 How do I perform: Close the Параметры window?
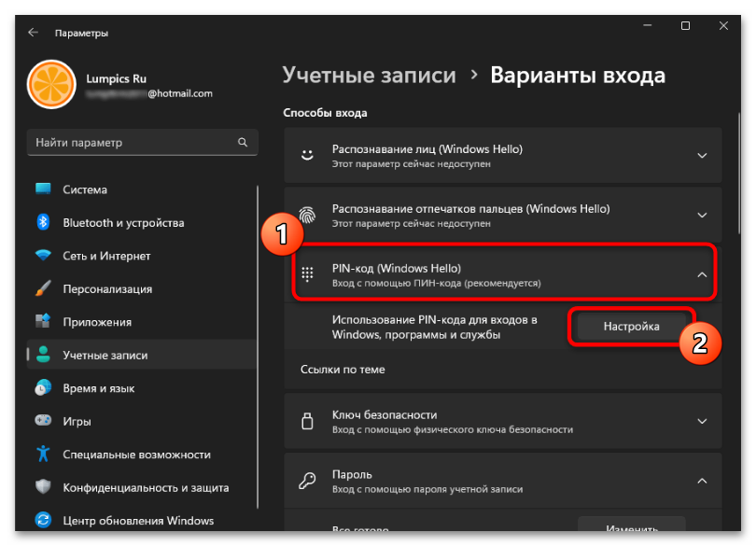coord(723,25)
